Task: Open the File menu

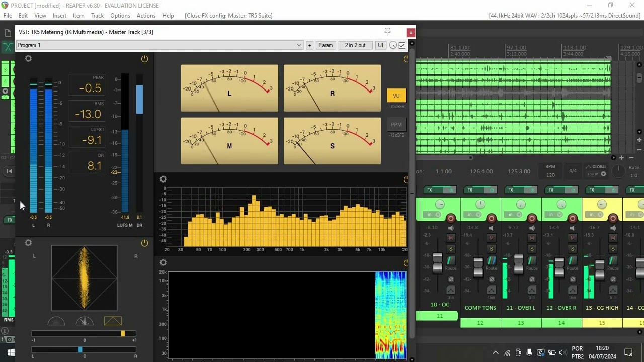Action: click(8, 16)
